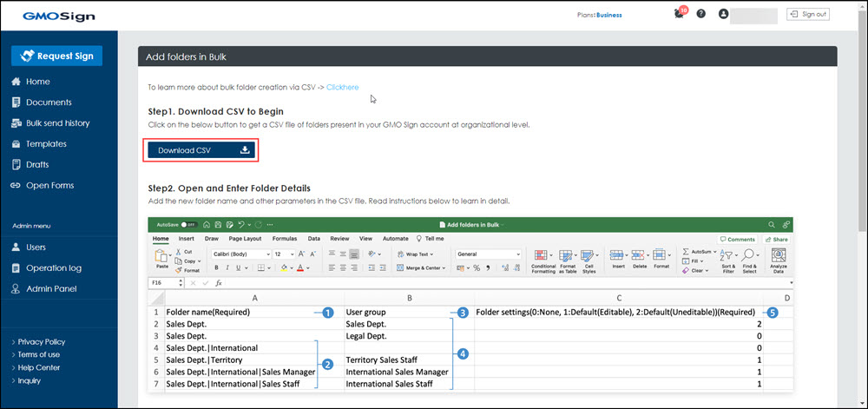Click the Tell me lightbulb box
The height and width of the screenshot is (409, 868).
pyautogui.click(x=431, y=239)
